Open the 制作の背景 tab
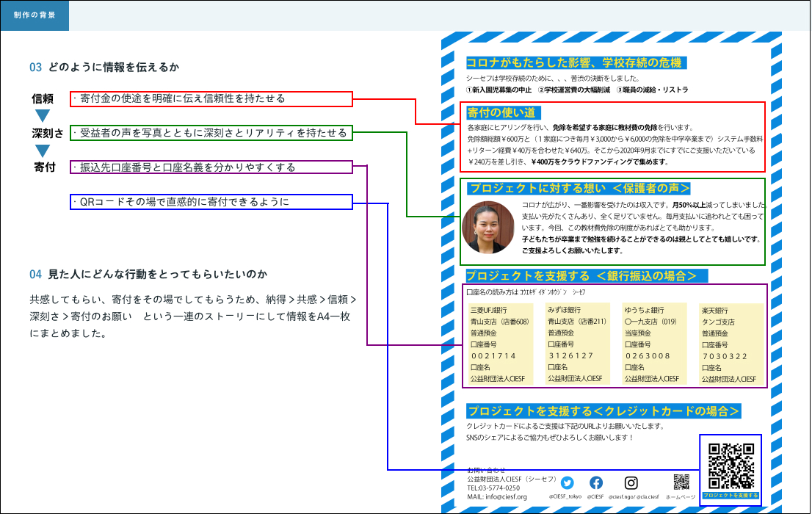Image resolution: width=812 pixels, height=514 pixels. 35,15
